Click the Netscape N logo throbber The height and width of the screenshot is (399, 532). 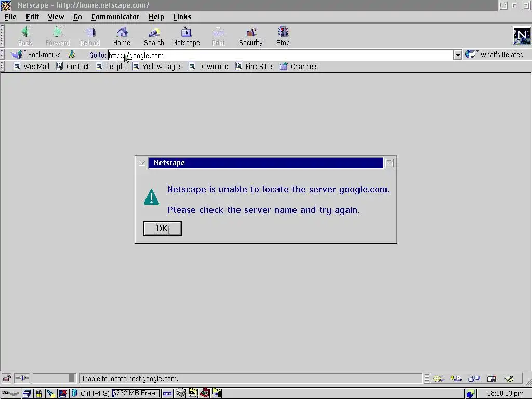(x=522, y=36)
